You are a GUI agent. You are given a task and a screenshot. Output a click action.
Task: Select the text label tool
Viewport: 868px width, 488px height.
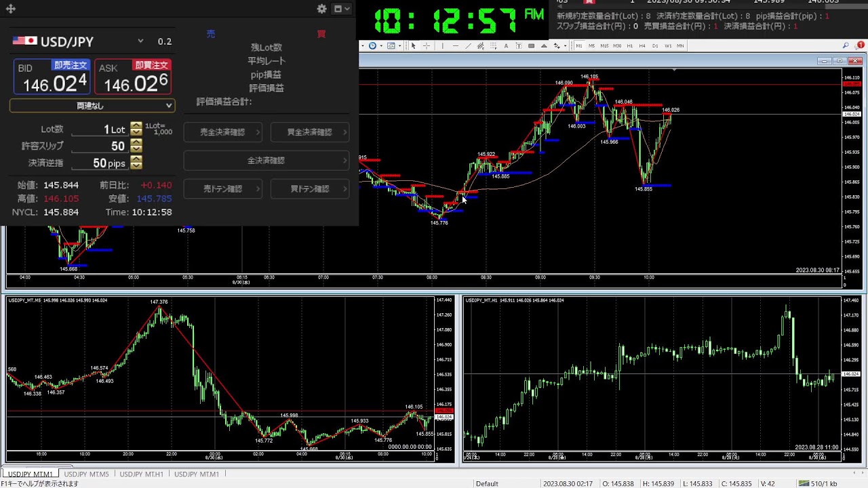coord(506,46)
